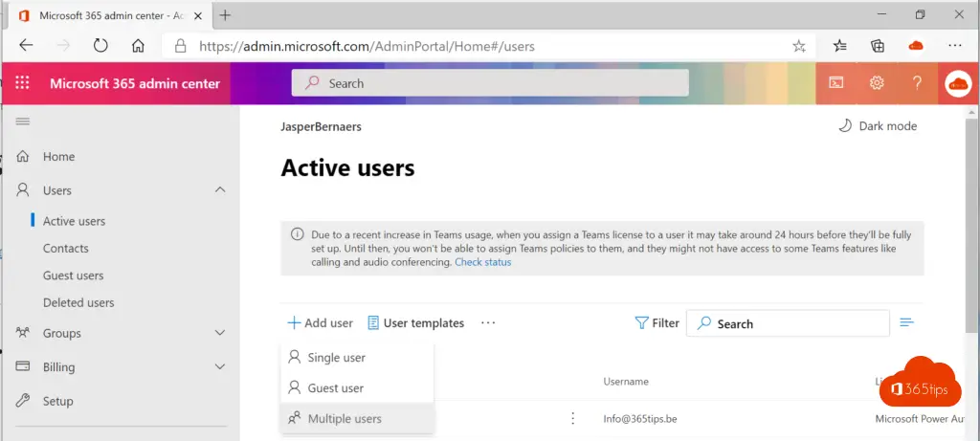Image resolution: width=980 pixels, height=441 pixels.
Task: Open the app launcher waffle icon
Action: click(x=23, y=83)
